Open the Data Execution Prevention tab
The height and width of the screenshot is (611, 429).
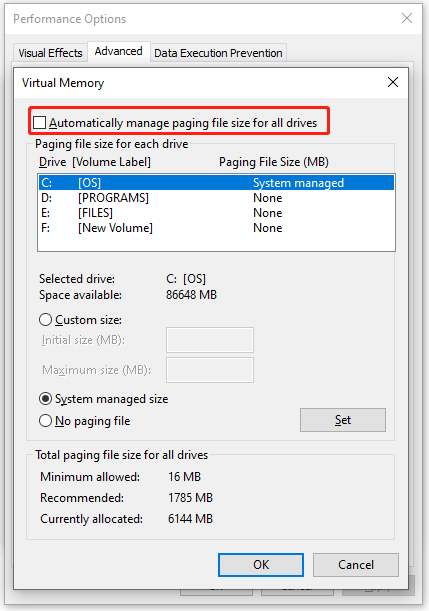[x=218, y=53]
